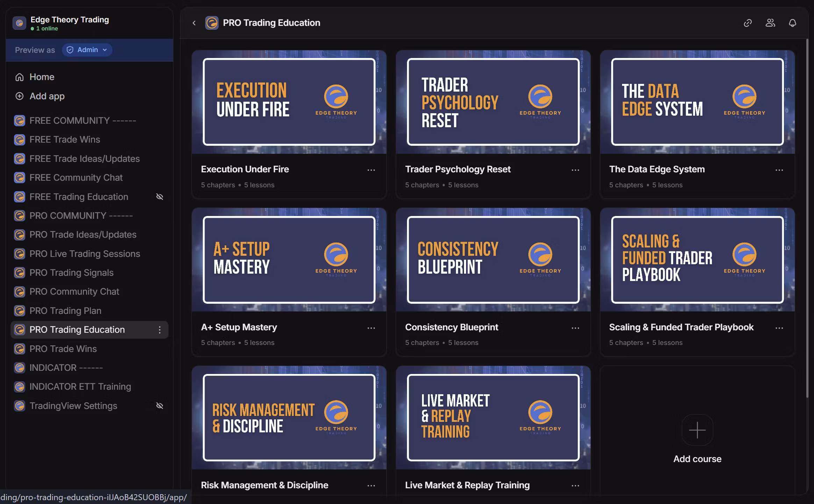
Task: Open The Data Edge System thumbnail
Action: 697,102
